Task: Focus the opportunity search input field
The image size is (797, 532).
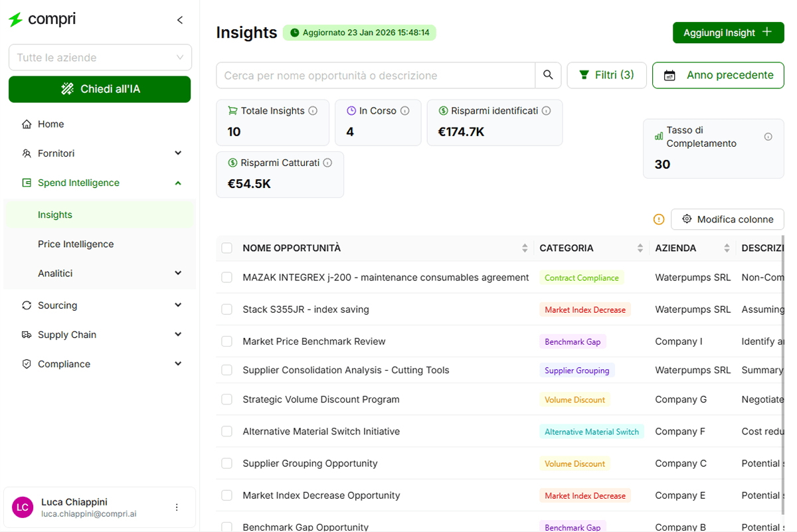Action: [x=375, y=75]
